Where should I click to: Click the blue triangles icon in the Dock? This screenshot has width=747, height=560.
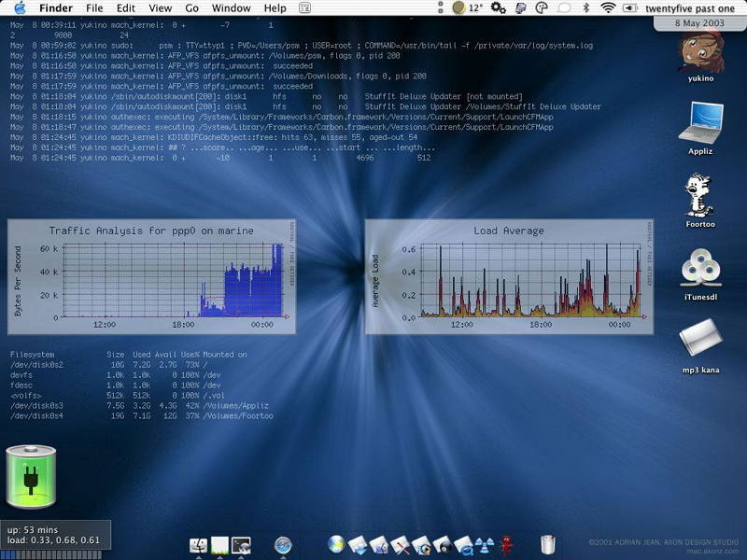[x=485, y=546]
